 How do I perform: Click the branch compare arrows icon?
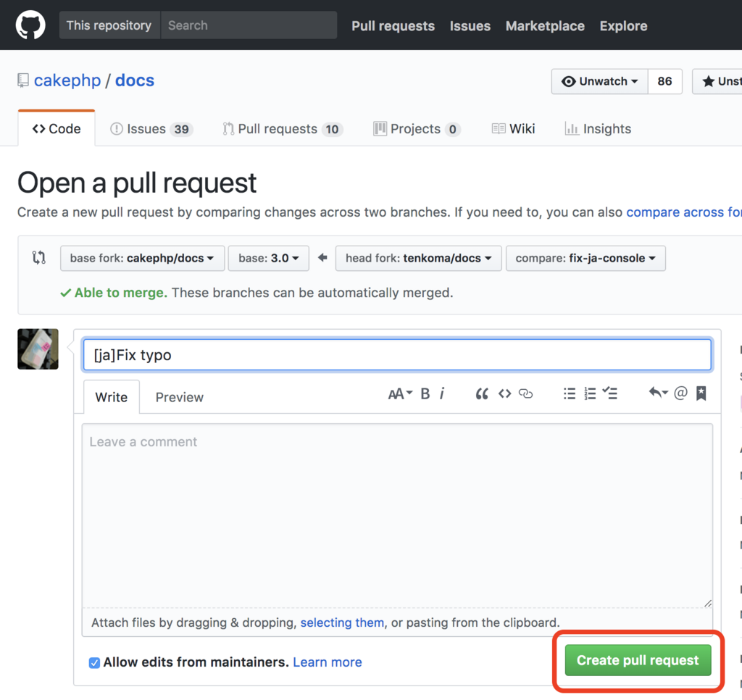pyautogui.click(x=39, y=258)
